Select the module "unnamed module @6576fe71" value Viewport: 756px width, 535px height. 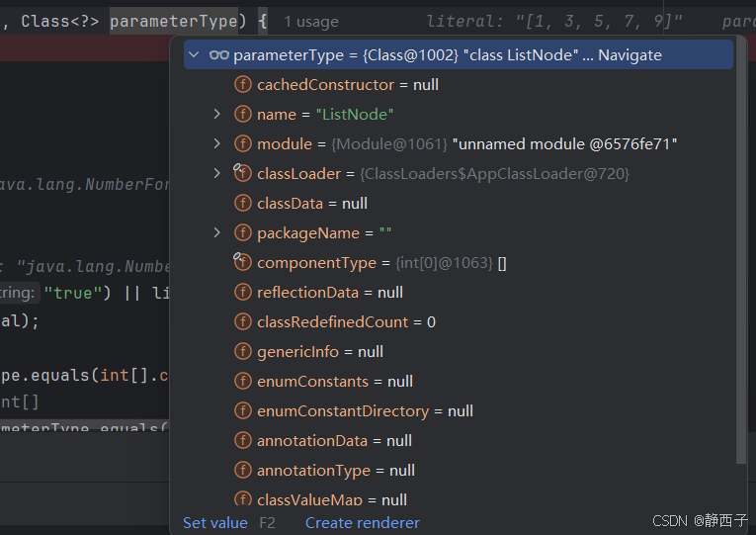tap(564, 143)
